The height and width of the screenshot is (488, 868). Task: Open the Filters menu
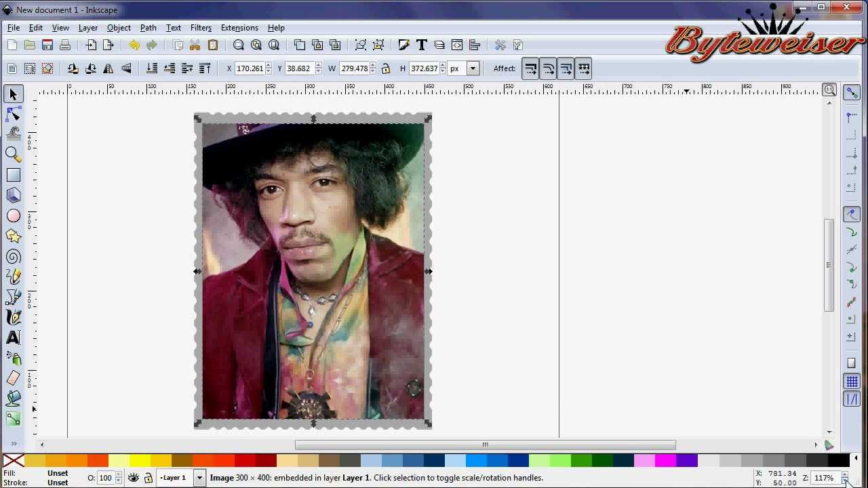201,28
